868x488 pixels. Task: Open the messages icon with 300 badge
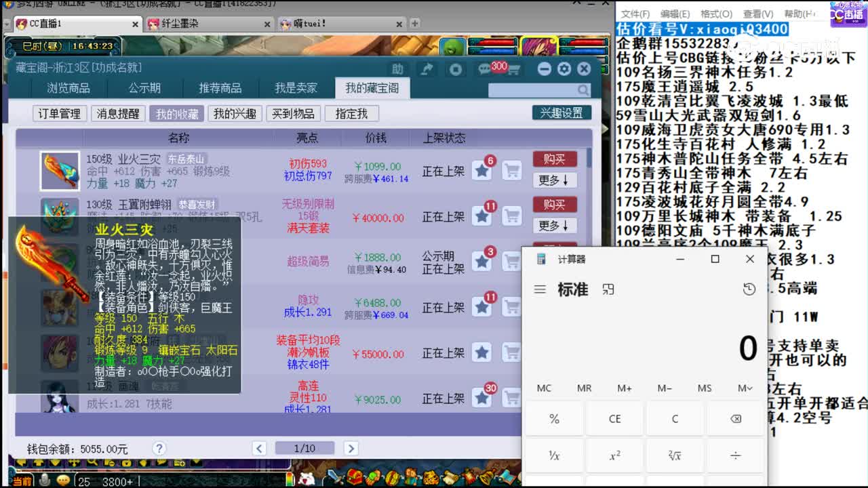484,69
